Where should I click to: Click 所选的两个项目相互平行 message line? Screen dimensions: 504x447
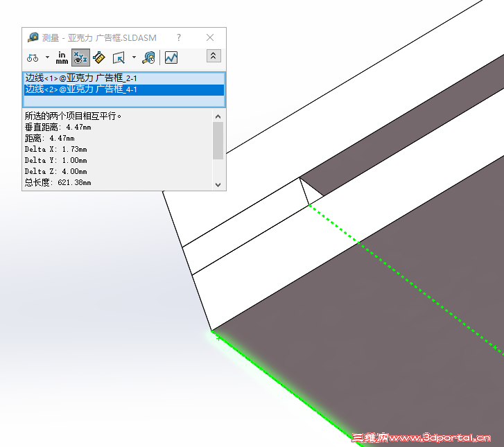(x=73, y=116)
